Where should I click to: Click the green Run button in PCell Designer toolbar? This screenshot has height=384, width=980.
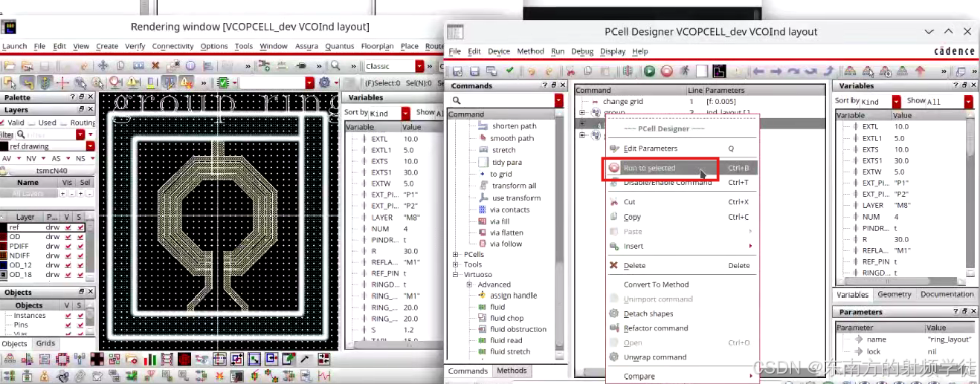tap(650, 71)
